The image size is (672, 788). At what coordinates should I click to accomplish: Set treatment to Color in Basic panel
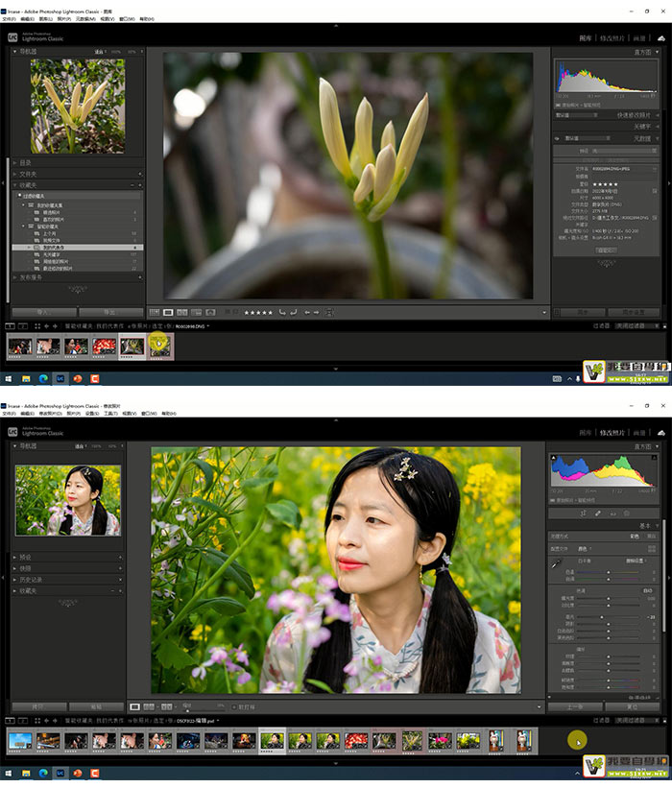[x=635, y=537]
